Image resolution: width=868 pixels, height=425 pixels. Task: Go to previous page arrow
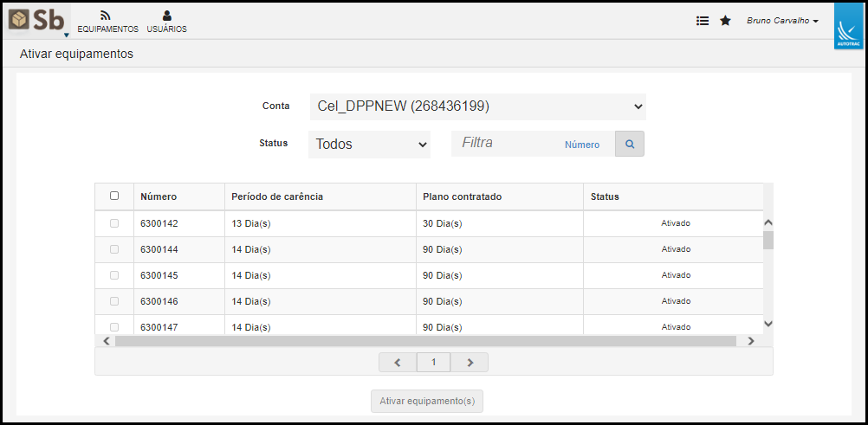click(398, 362)
